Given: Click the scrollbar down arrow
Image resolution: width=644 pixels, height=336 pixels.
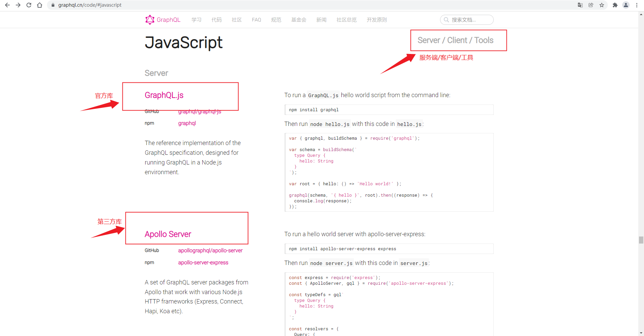Looking at the screenshot, I should coord(641,333).
